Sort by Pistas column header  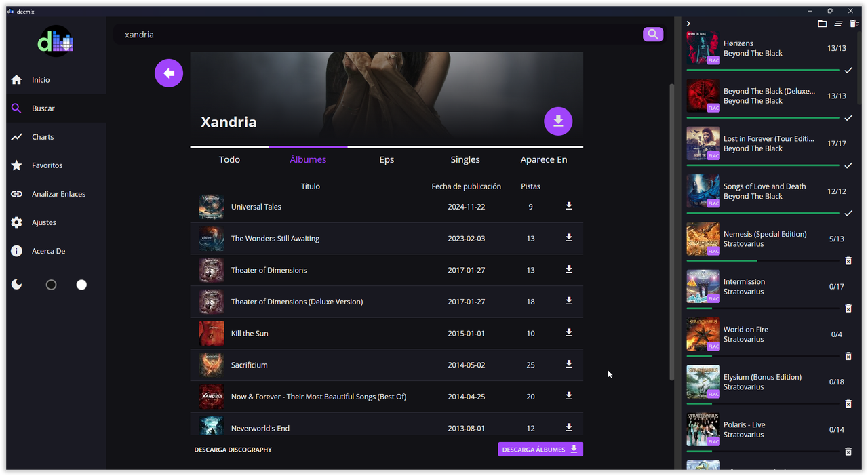[530, 186]
